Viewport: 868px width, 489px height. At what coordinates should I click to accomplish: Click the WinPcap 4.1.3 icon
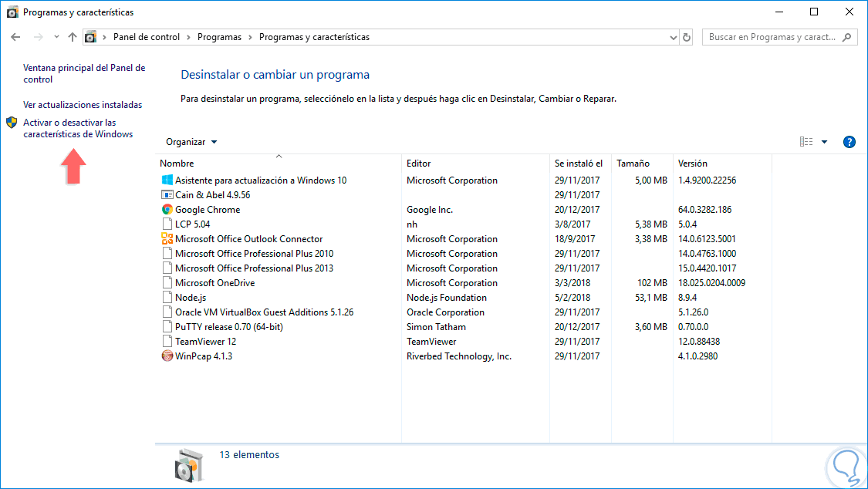(x=167, y=356)
